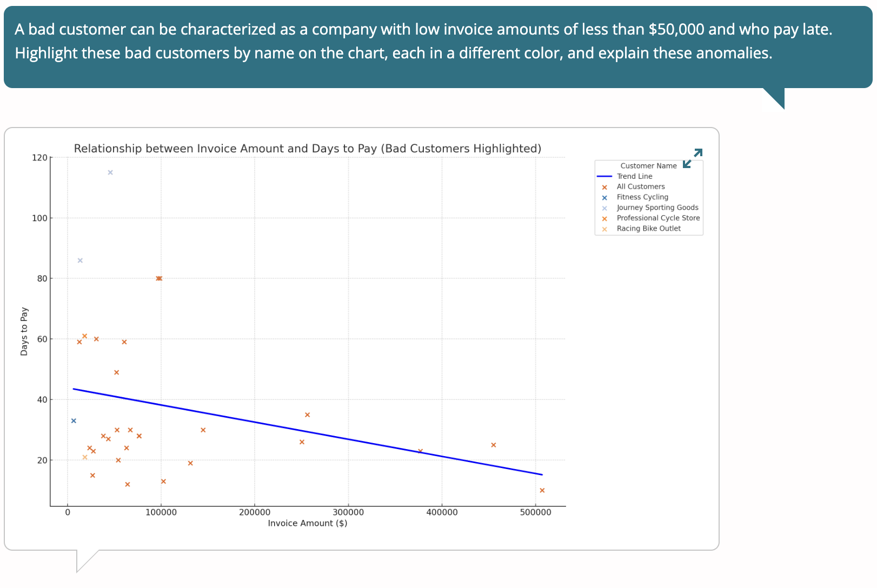Click the Fitness Cycling point near 33 days
Image resolution: width=877 pixels, height=588 pixels.
pyautogui.click(x=74, y=420)
